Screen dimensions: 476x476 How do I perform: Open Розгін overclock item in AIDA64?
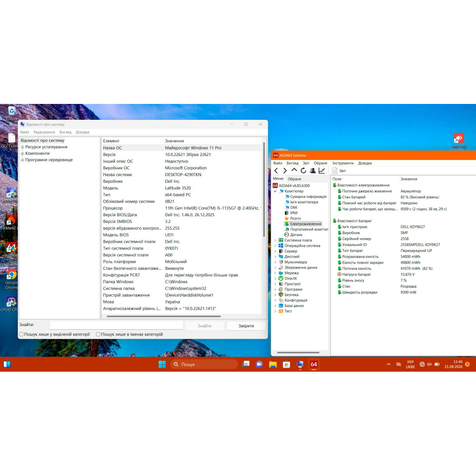[x=295, y=219]
